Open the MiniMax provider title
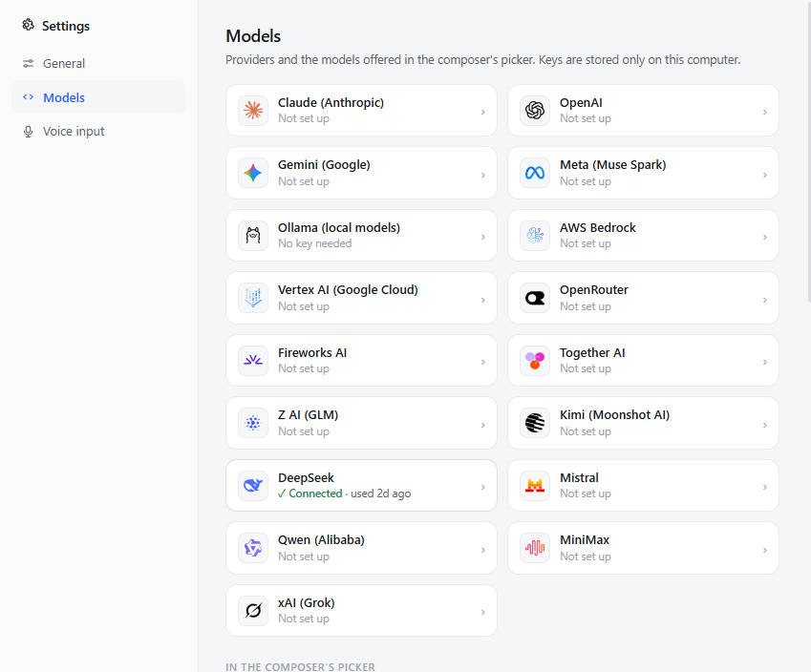Image resolution: width=811 pixels, height=672 pixels. 585,539
